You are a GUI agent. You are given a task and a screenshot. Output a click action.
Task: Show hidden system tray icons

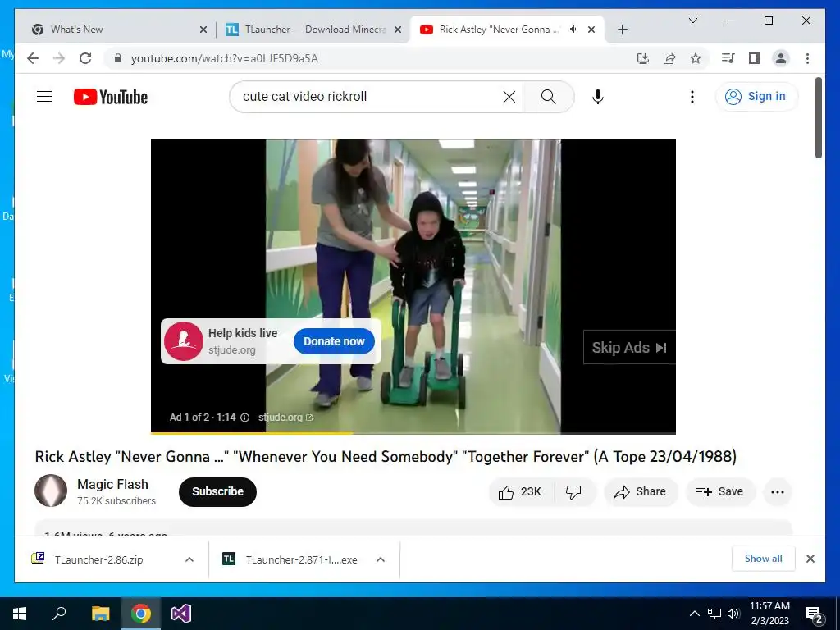point(694,614)
